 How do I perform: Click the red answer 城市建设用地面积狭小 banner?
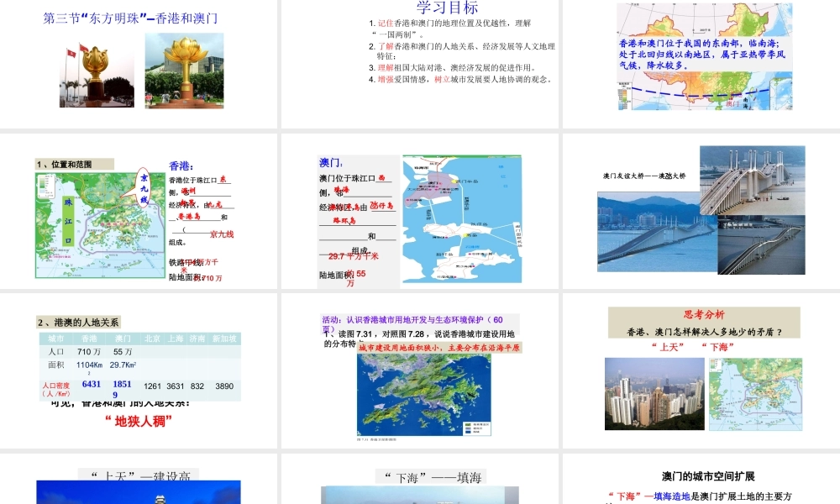tap(439, 348)
